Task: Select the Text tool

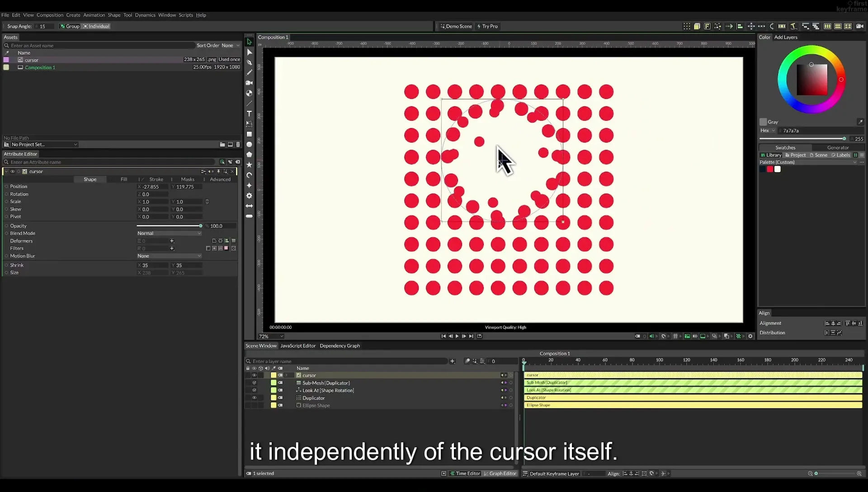Action: coord(249,114)
